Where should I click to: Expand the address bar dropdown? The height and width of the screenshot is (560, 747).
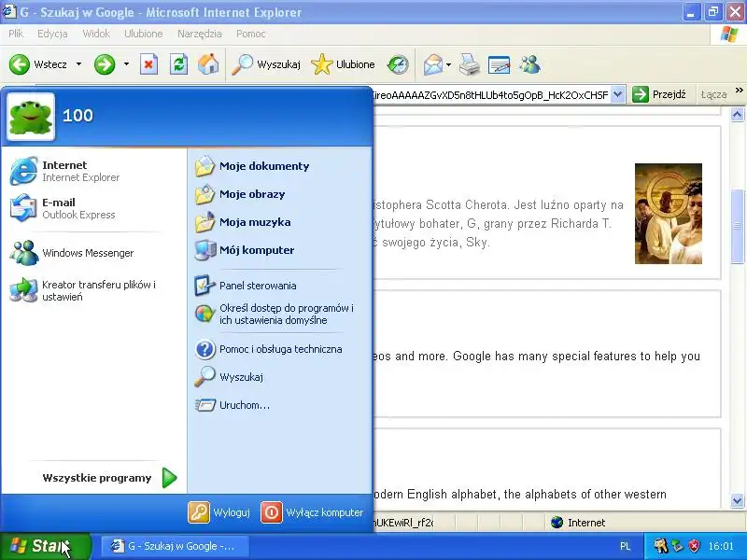tap(617, 94)
